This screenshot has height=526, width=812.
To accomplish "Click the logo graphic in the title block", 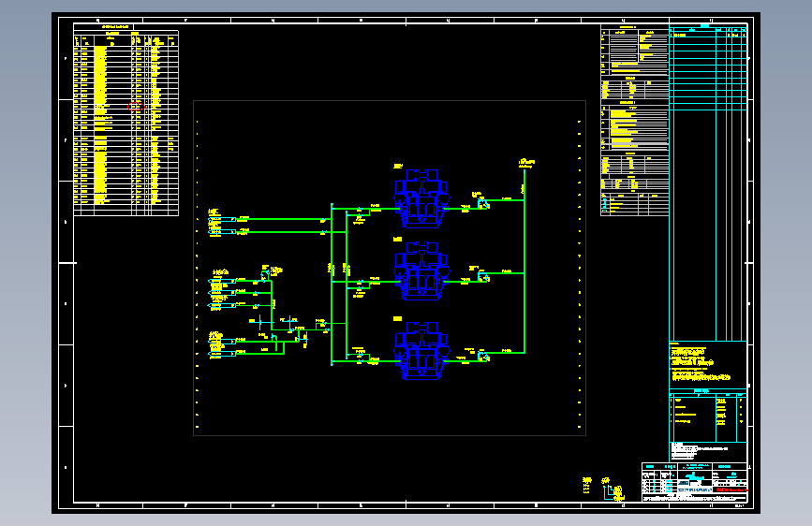I will point(695,489).
